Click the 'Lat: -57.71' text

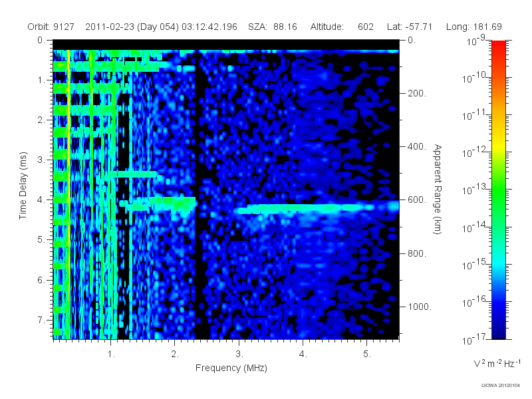pos(410,27)
